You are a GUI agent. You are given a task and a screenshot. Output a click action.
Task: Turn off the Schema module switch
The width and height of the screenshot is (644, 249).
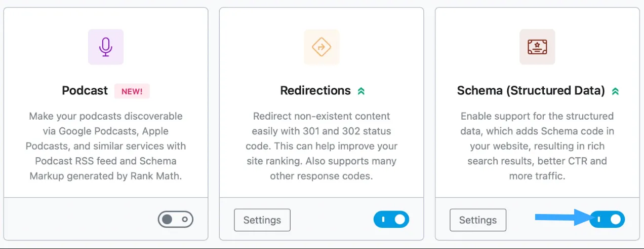(607, 220)
